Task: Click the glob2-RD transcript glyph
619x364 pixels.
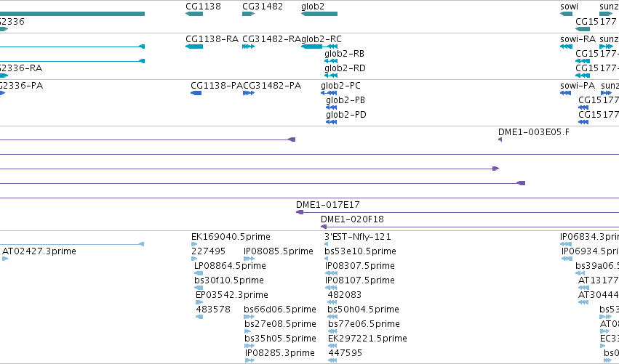Action: pyautogui.click(x=331, y=76)
